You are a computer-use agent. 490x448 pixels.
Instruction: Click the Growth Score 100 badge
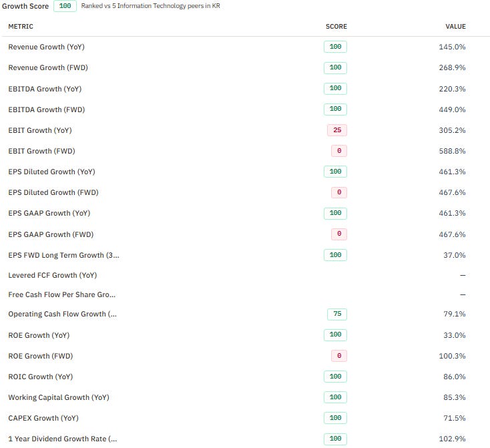65,6
